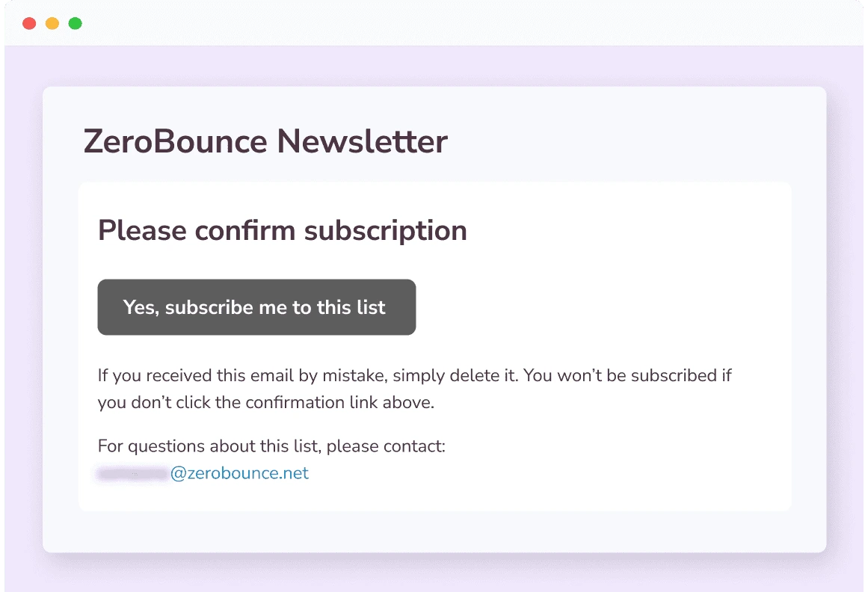
Task: Click the blurred email address before @zerobounce.net
Action: (x=132, y=472)
